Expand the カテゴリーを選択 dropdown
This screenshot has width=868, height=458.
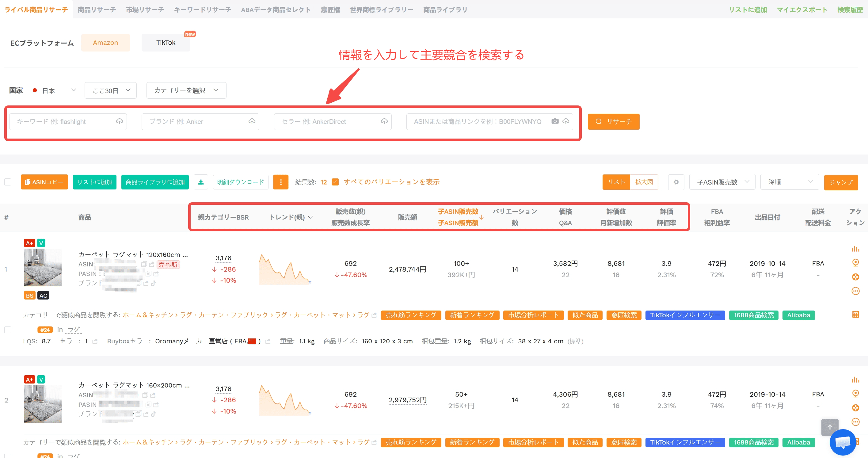pos(186,90)
